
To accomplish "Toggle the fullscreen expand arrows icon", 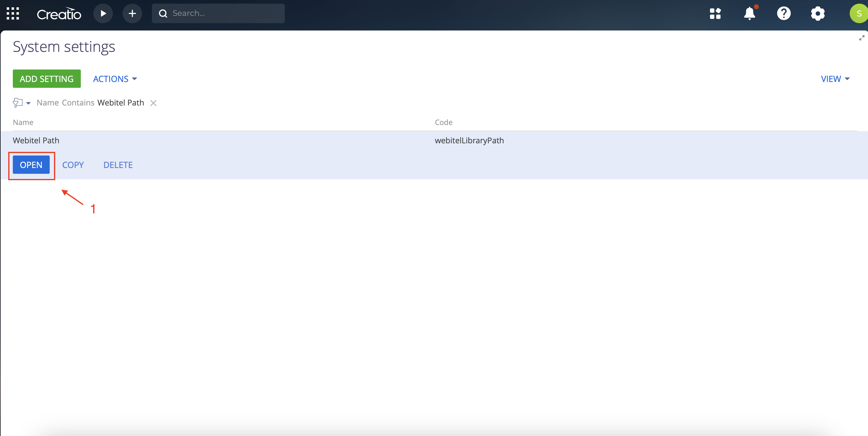I will [x=862, y=38].
